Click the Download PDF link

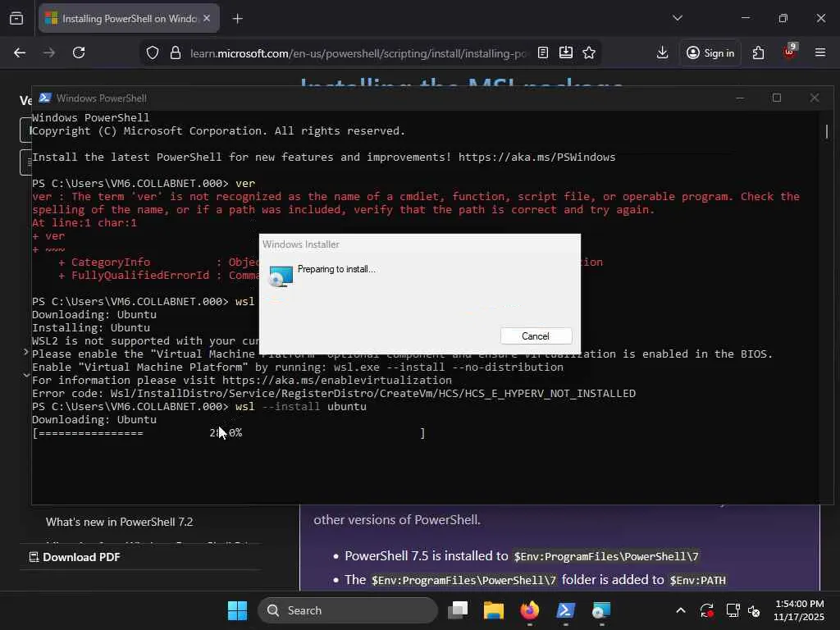click(75, 557)
